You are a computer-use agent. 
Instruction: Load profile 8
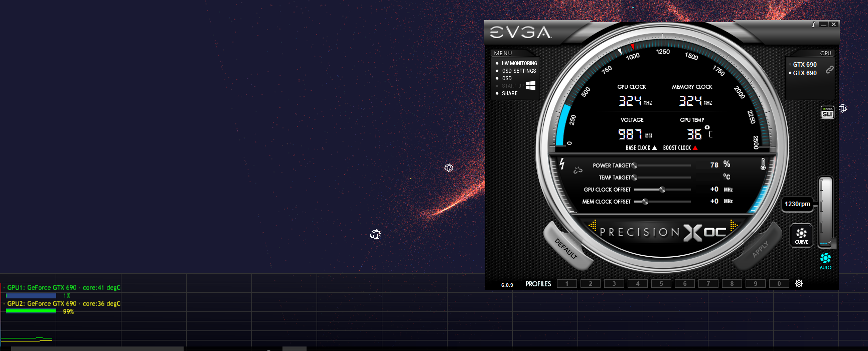(732, 284)
